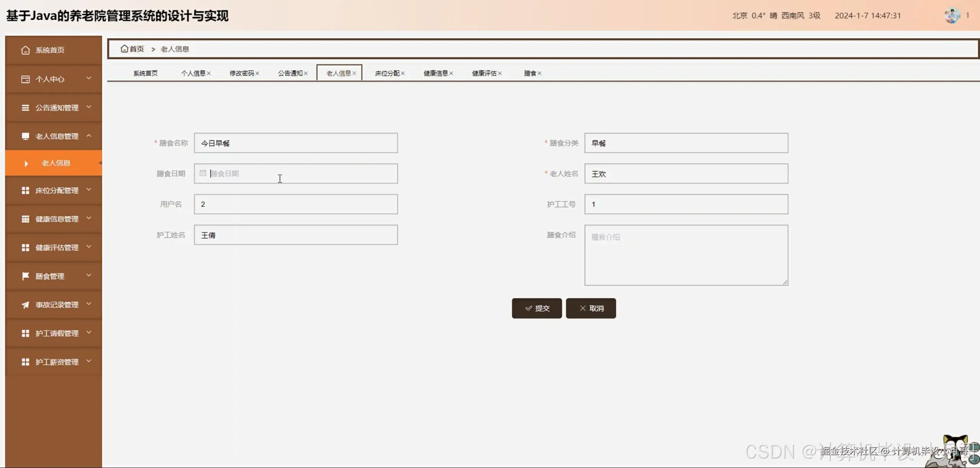Click the user avatar in the top right
The height and width of the screenshot is (468, 980).
952,15
